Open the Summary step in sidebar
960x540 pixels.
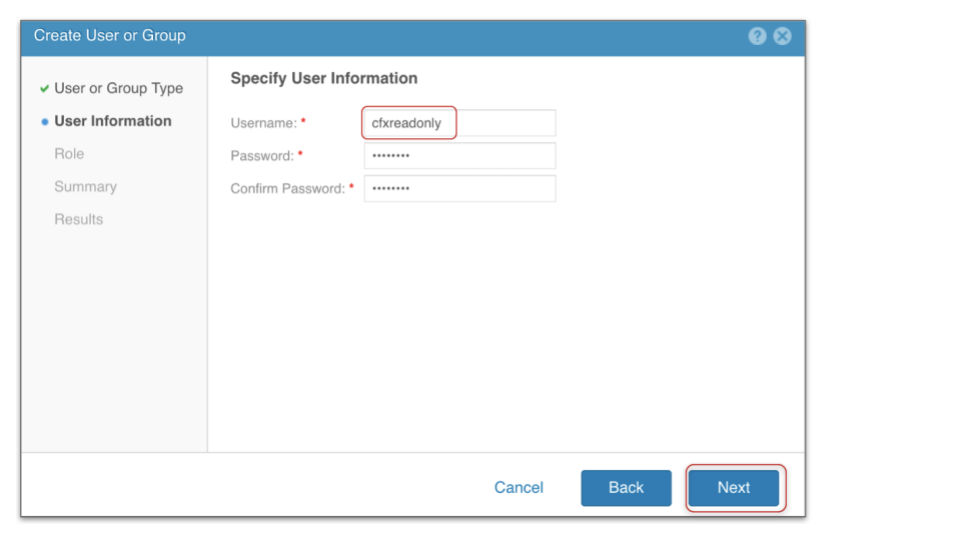pyautogui.click(x=85, y=187)
